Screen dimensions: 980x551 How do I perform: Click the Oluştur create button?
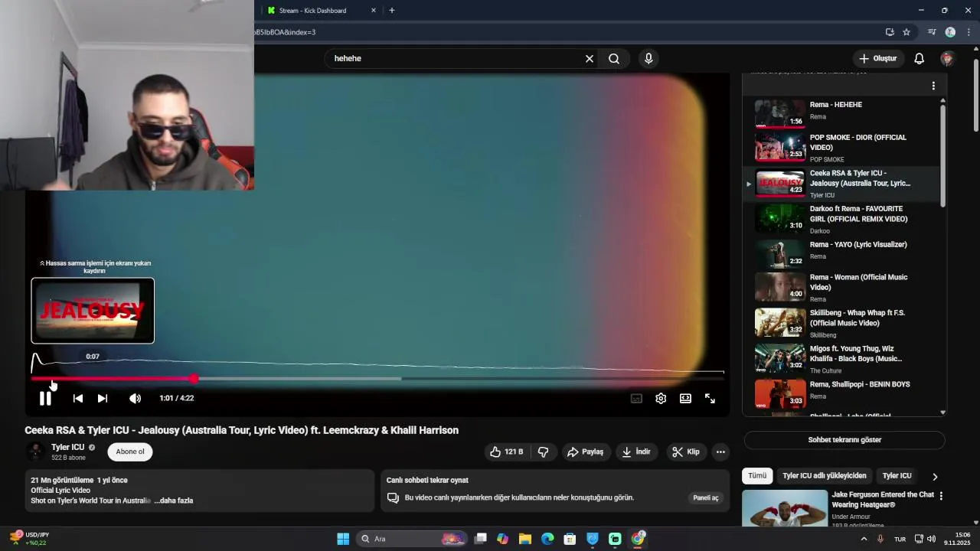[x=877, y=58]
